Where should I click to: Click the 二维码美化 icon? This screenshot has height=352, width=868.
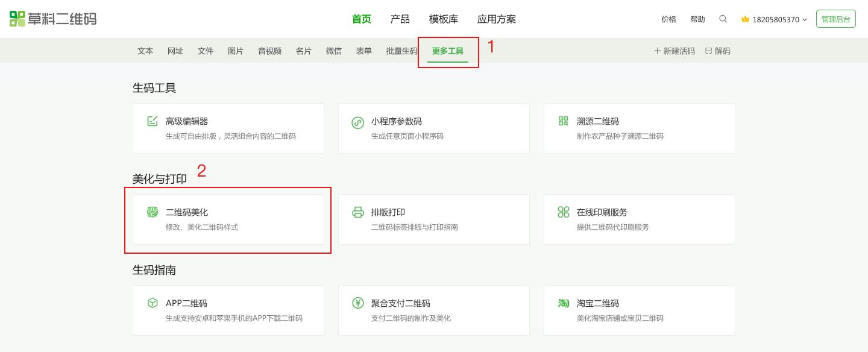(153, 212)
